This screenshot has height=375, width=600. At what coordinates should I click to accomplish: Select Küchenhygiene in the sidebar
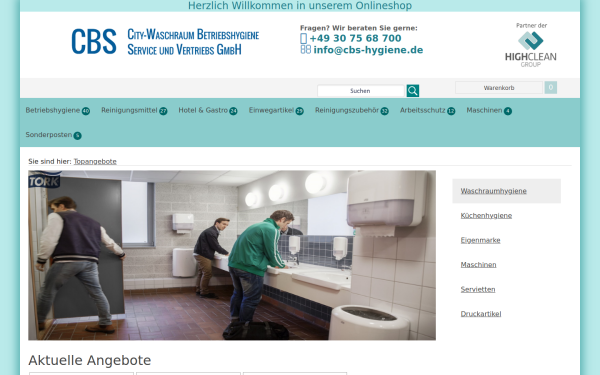pyautogui.click(x=486, y=215)
